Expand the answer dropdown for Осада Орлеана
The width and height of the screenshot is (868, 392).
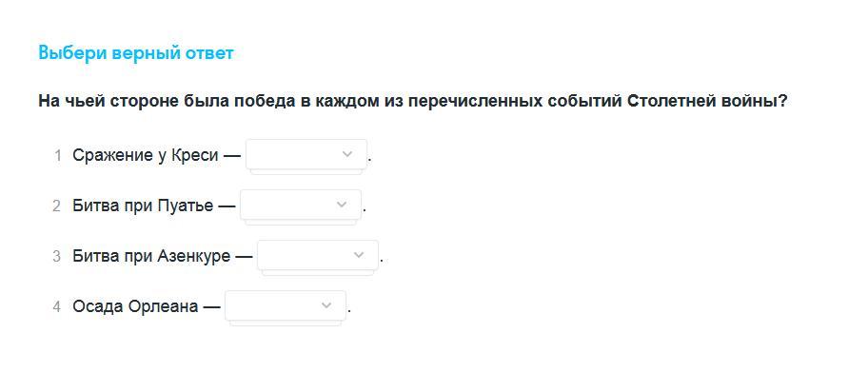285,305
